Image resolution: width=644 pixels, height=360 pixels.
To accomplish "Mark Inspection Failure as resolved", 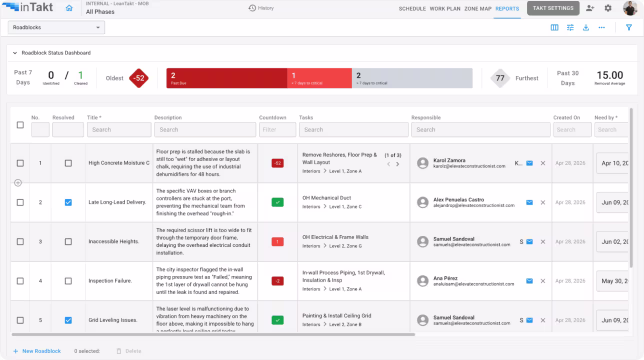I will 68,281.
